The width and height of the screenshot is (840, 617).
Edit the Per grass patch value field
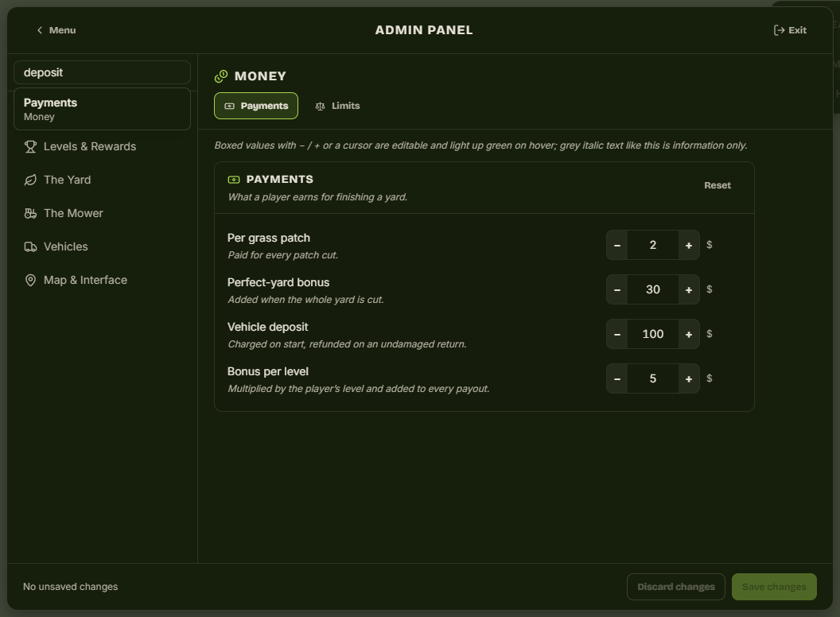pos(653,246)
